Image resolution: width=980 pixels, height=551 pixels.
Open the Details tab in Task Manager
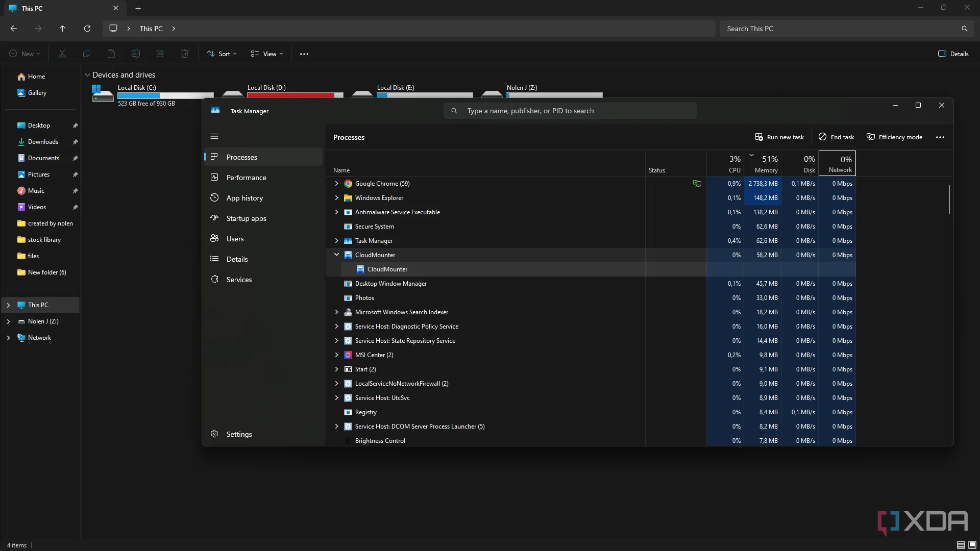click(263, 259)
